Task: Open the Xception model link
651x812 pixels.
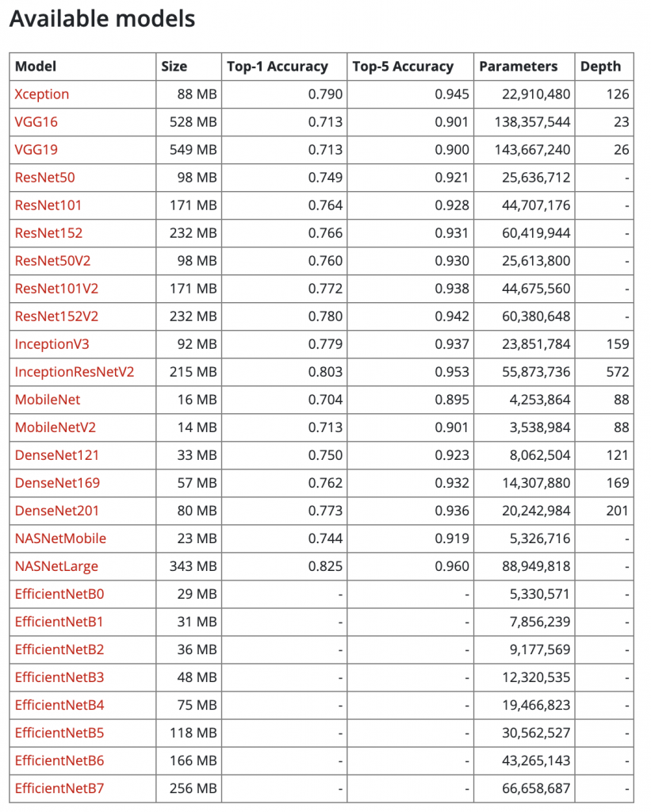Action: click(x=42, y=94)
